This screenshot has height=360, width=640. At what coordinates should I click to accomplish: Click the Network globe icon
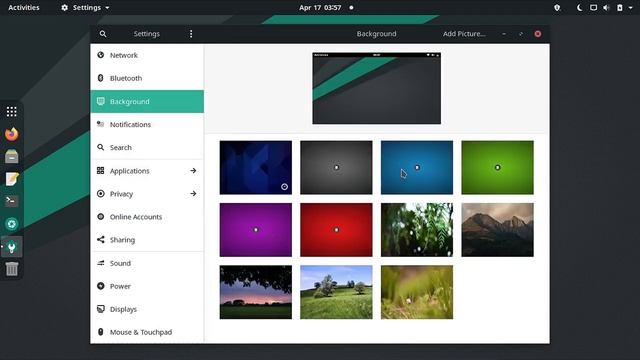[x=100, y=55]
